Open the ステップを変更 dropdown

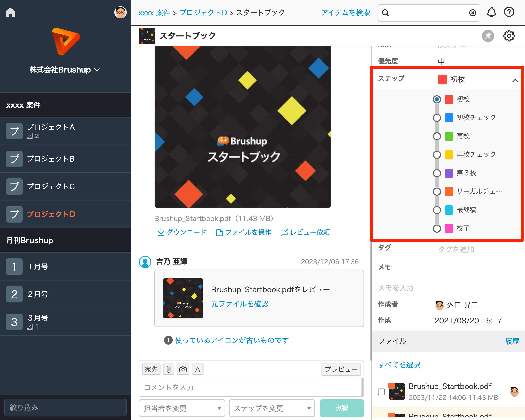[x=272, y=408]
